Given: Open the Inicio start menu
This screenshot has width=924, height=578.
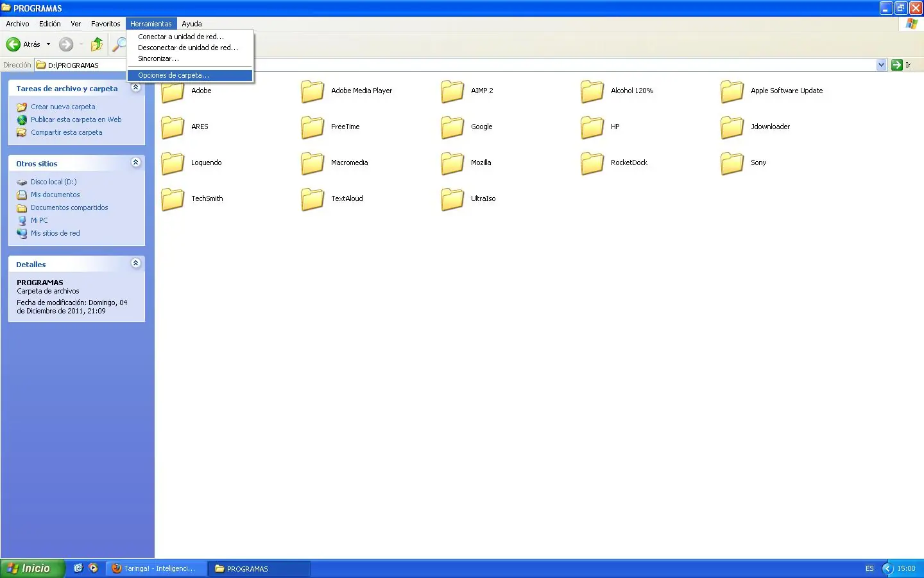Looking at the screenshot, I should point(33,568).
